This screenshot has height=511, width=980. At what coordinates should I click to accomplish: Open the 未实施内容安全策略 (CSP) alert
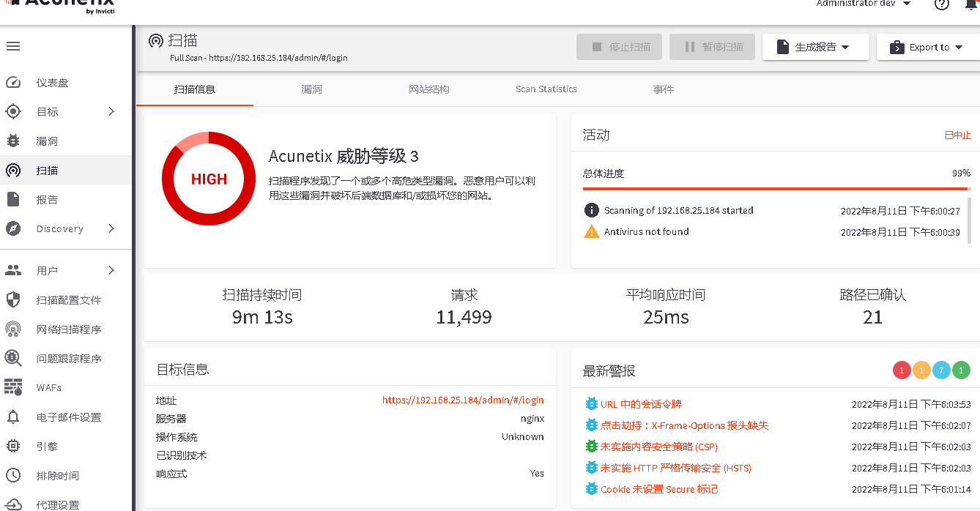[659, 447]
